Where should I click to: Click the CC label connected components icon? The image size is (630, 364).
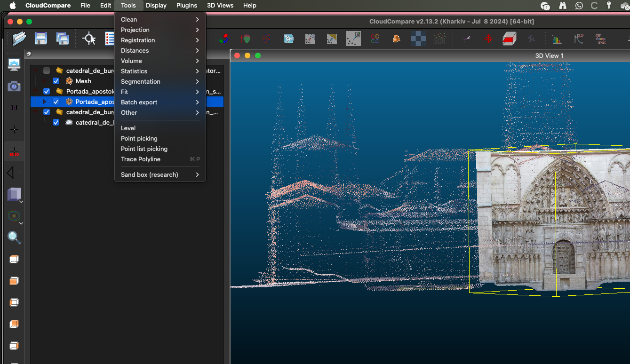(375, 39)
